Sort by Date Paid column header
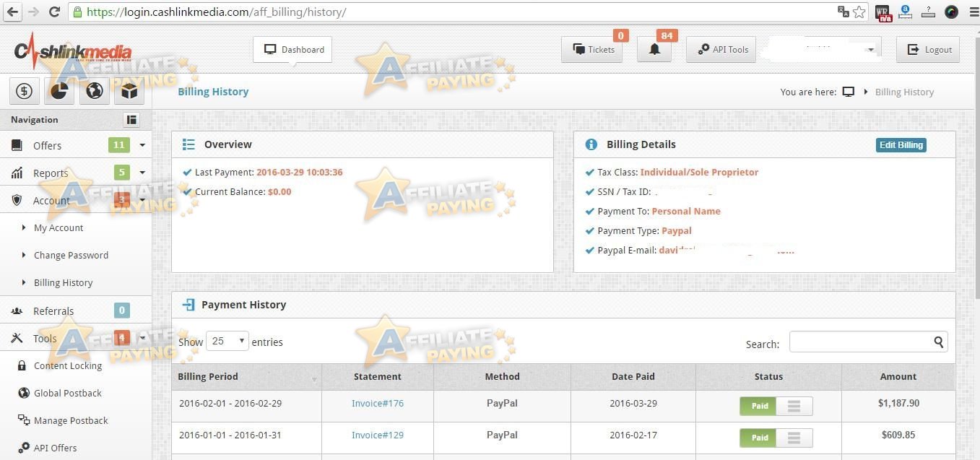980x460 pixels. click(633, 376)
